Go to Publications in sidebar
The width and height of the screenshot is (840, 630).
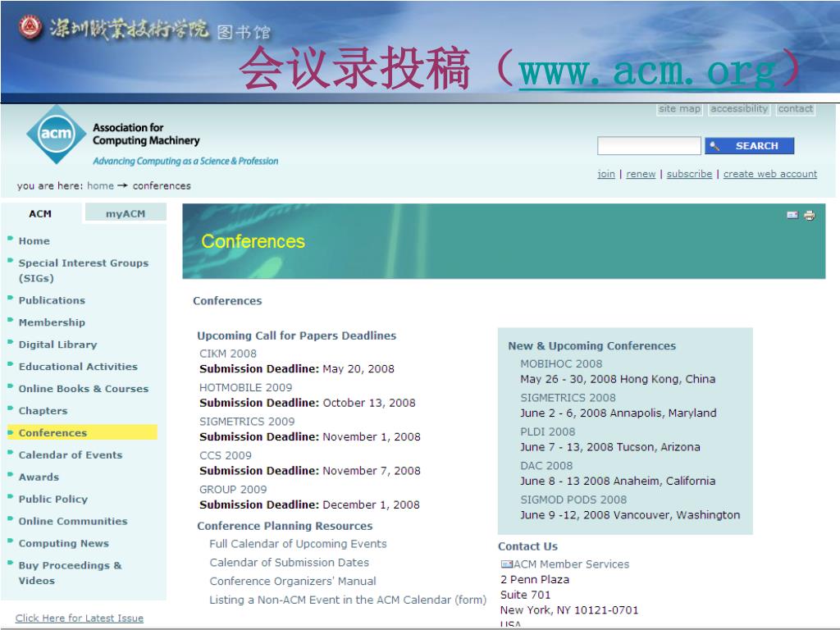(52, 300)
